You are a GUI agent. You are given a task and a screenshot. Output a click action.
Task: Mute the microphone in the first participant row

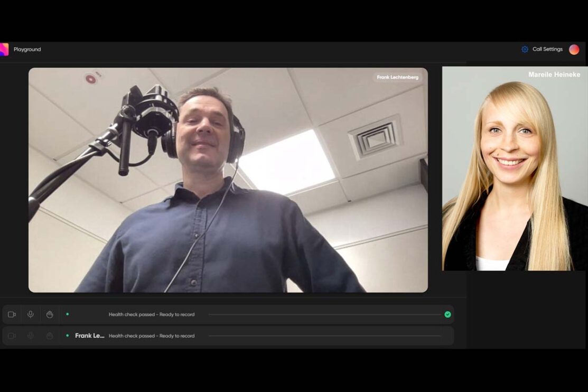31,314
